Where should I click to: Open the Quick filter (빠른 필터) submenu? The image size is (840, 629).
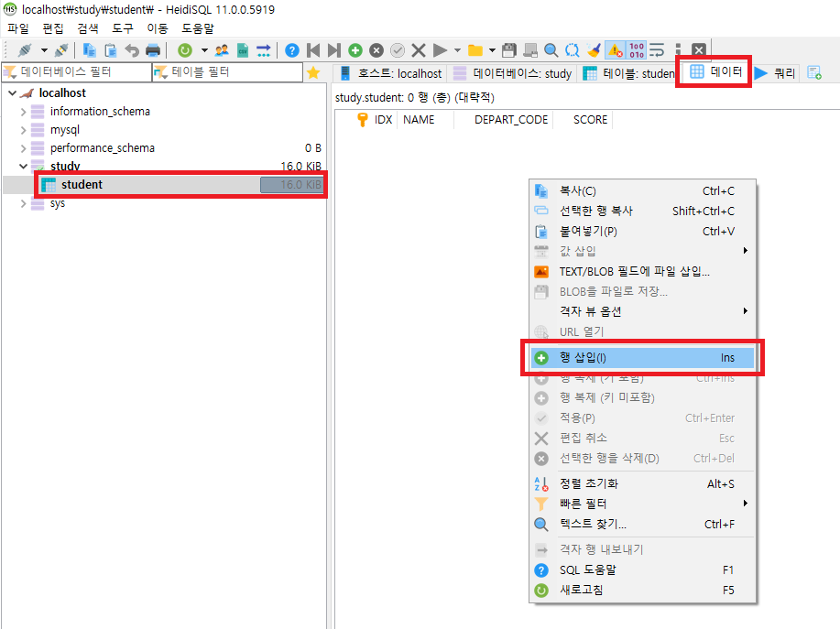click(x=642, y=504)
